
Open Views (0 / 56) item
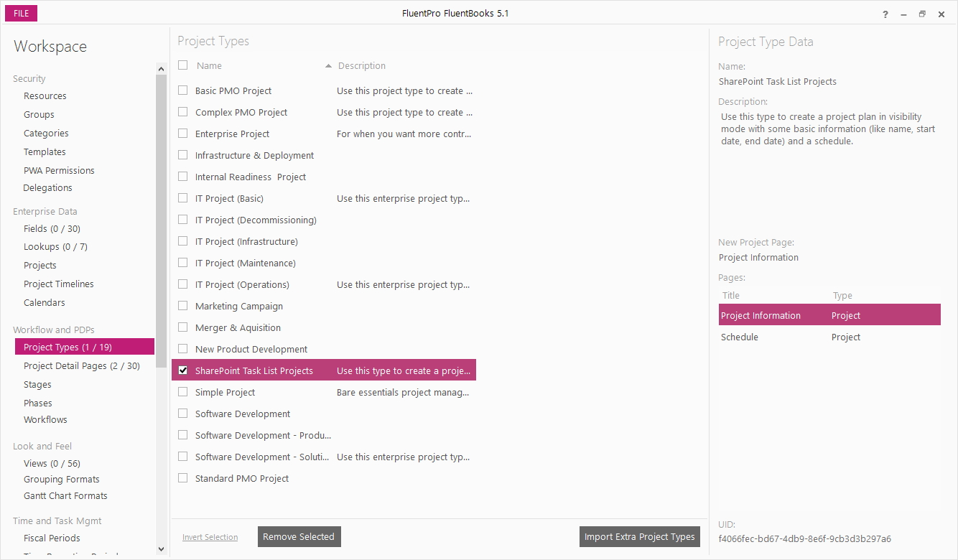coord(52,464)
